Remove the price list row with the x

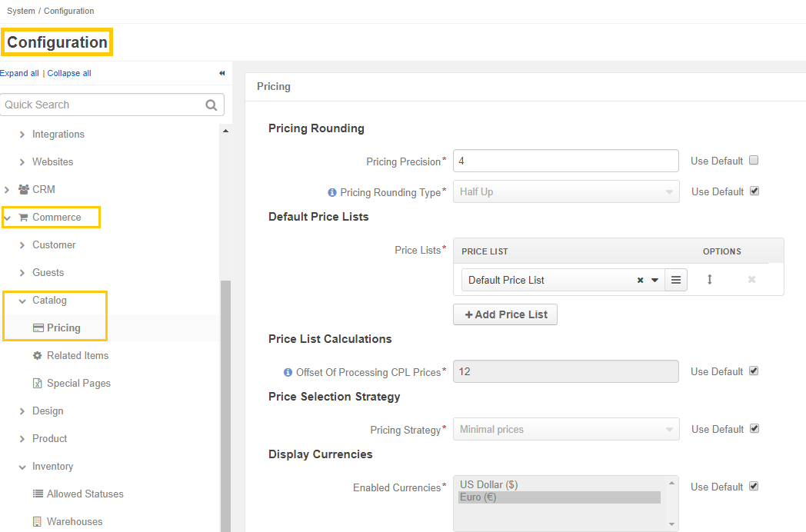[x=751, y=280]
